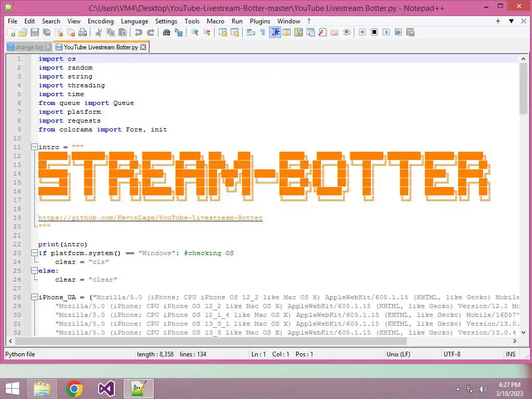Open the document list dropdown arrow at top right

coord(511,21)
